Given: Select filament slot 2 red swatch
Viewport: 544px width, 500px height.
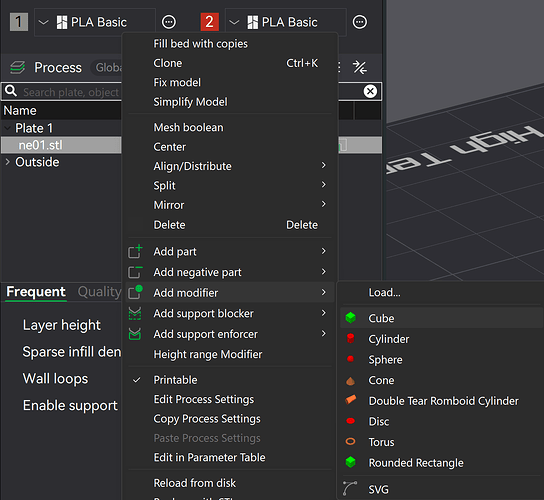Looking at the screenshot, I should pos(210,22).
